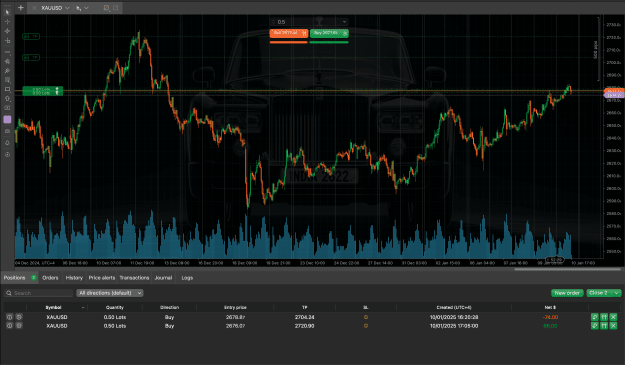Open the quick trade volume dropdown
Image resolution: width=625 pixels, height=365 pixels.
(344, 22)
